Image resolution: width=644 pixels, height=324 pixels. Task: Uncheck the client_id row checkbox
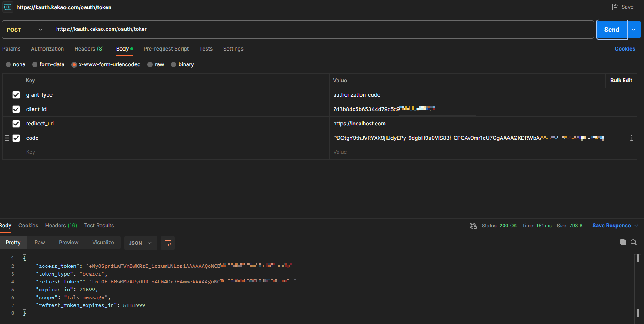[x=16, y=109]
